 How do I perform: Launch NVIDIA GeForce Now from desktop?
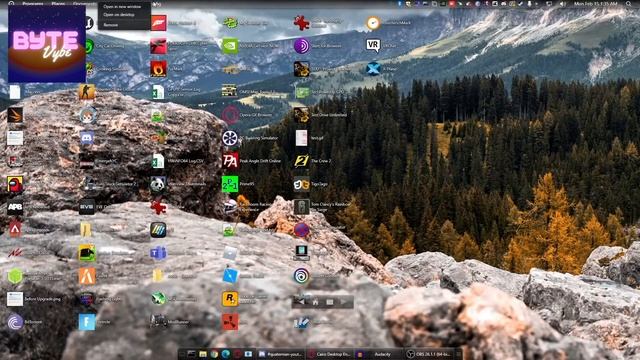coord(230,46)
